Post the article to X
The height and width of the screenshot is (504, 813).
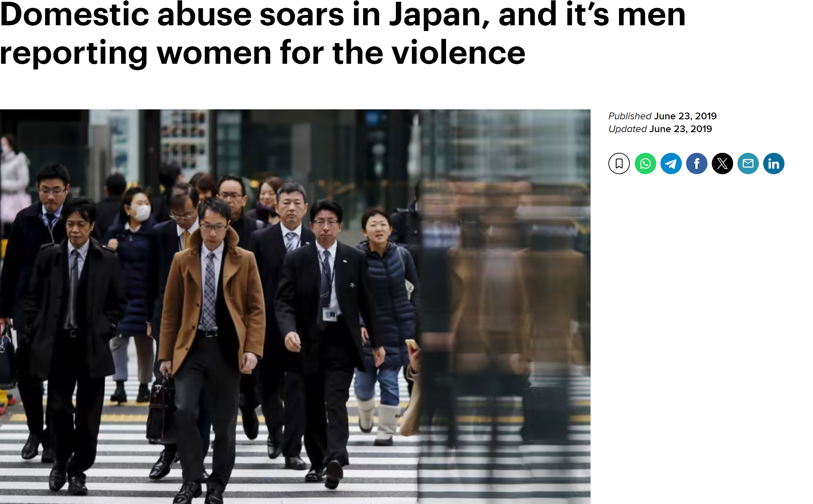[722, 163]
